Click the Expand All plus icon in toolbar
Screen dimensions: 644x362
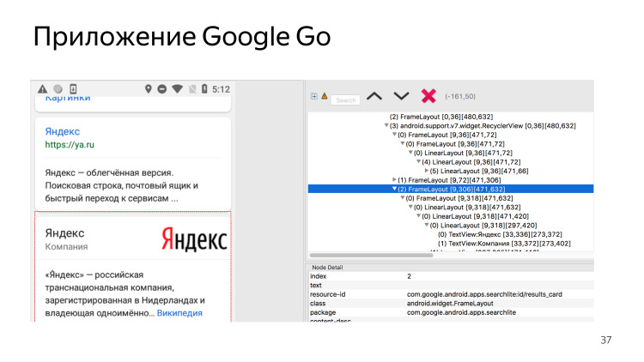(x=314, y=96)
